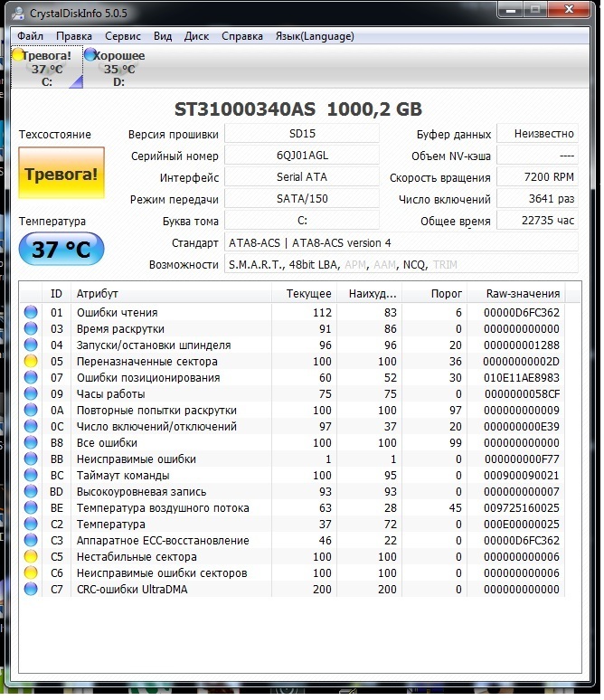Click status orb for C2 Температура
The width and height of the screenshot is (604, 700).
pos(31,525)
